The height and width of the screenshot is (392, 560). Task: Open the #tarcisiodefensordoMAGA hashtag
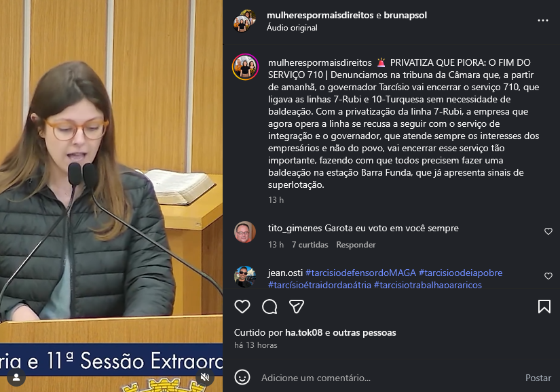coord(360,273)
